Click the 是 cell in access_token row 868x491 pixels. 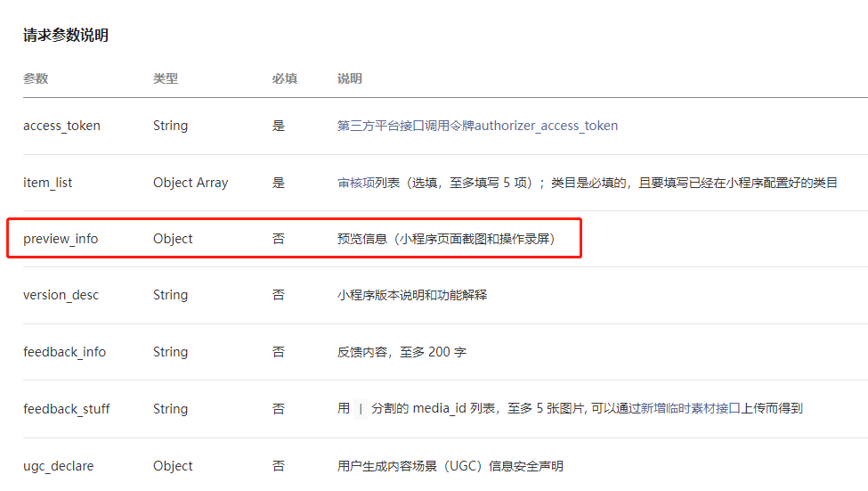[279, 126]
